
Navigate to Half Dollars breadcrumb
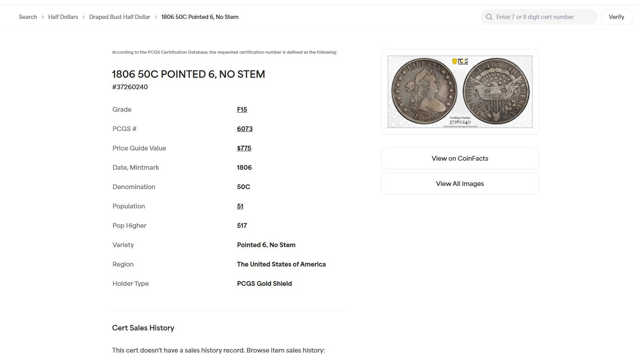[x=63, y=17]
